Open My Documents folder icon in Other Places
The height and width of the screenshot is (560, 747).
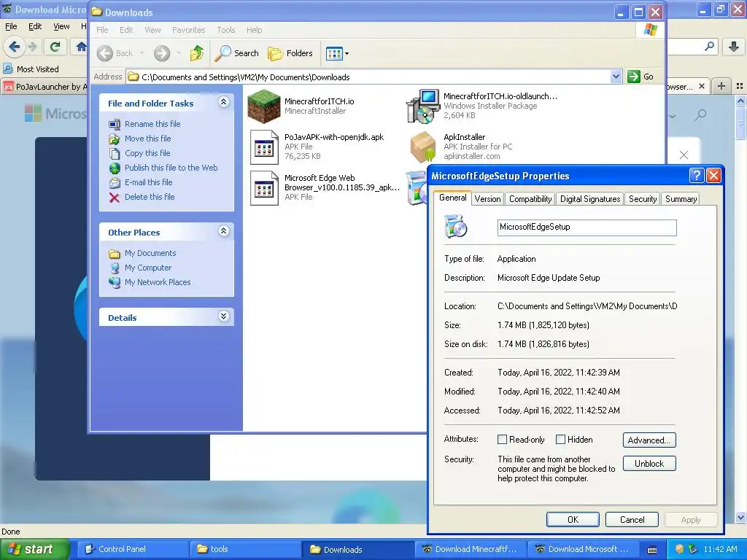[115, 253]
